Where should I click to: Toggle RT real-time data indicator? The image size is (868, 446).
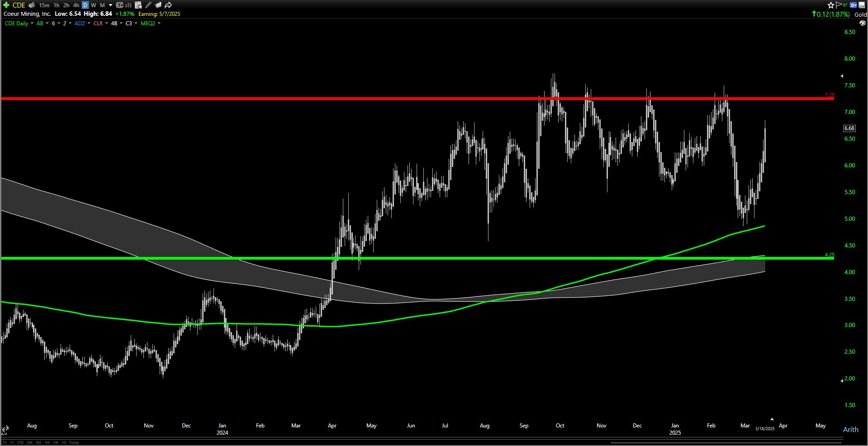pyautogui.click(x=845, y=5)
